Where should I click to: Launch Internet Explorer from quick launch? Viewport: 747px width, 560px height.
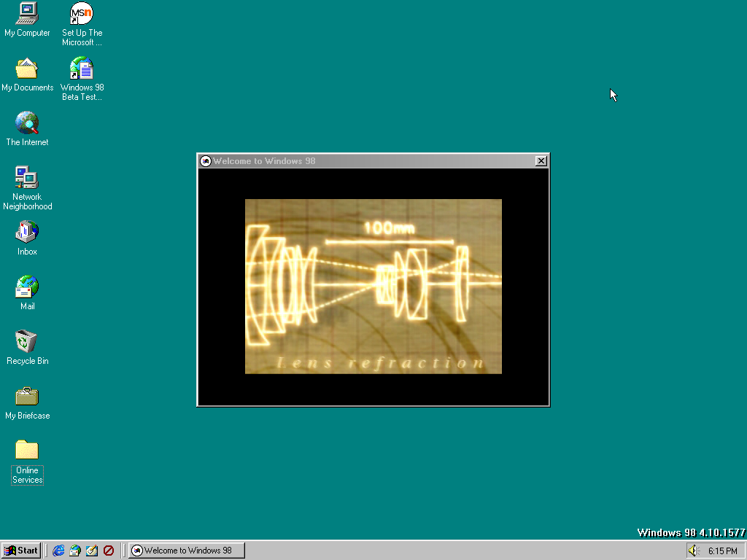pyautogui.click(x=58, y=551)
